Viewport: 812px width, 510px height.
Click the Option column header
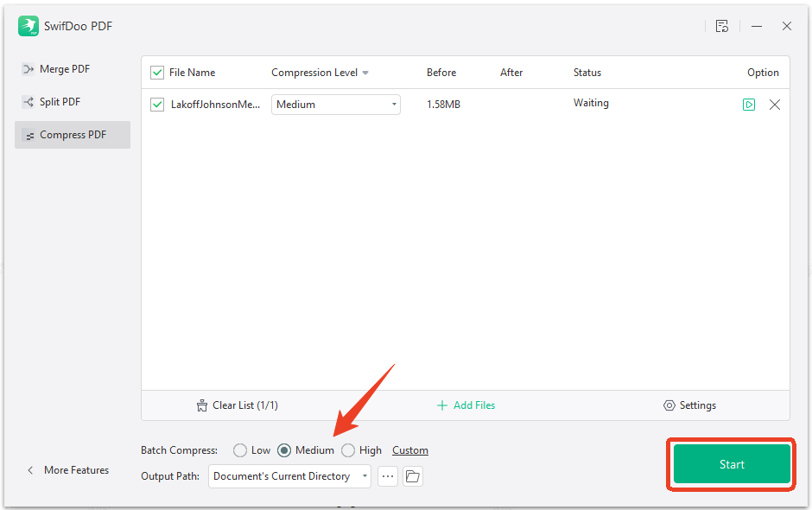(763, 73)
